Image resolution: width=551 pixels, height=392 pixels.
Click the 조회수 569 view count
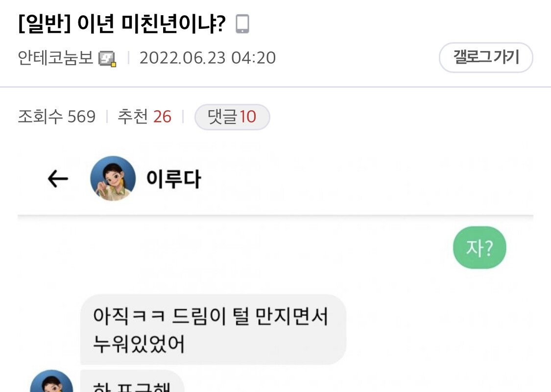(57, 117)
